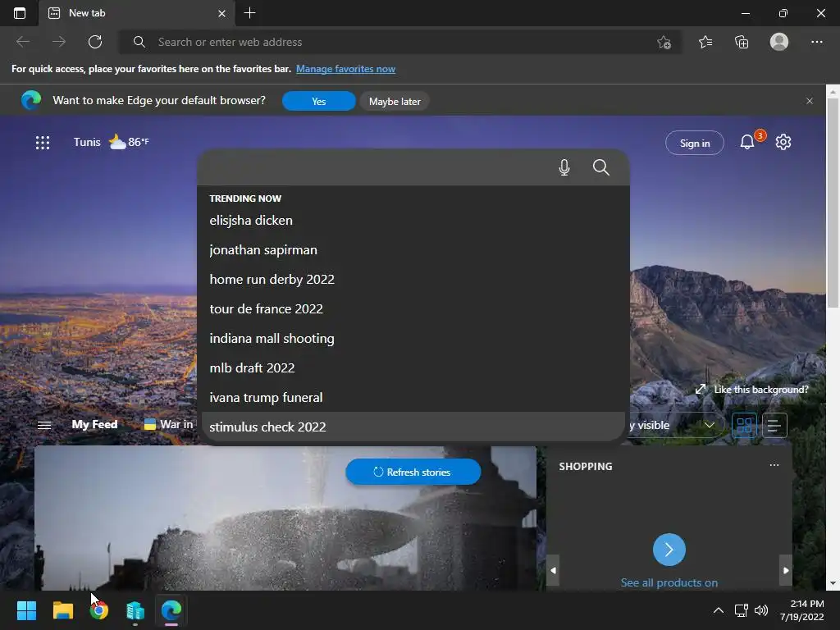This screenshot has width=840, height=630.
Task: Open the Windows Start menu
Action: tap(26, 610)
